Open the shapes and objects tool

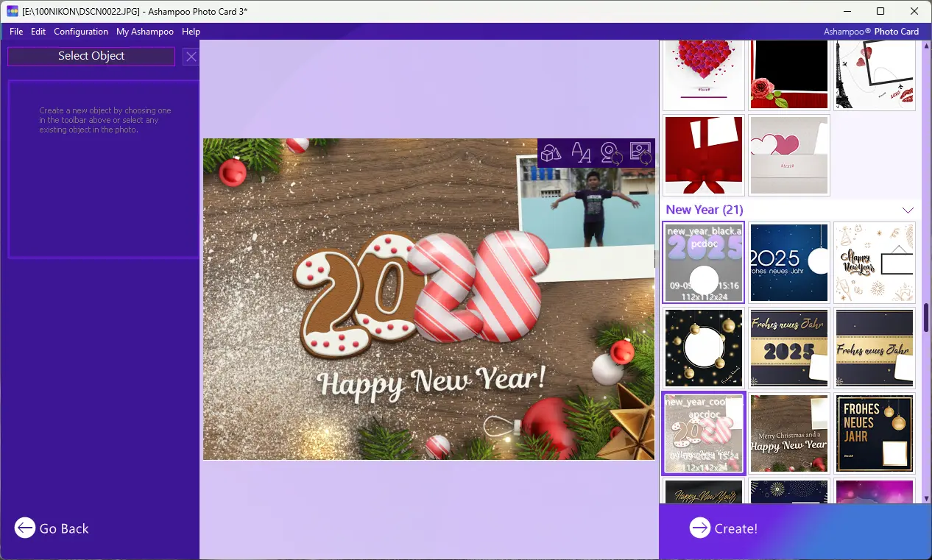551,153
